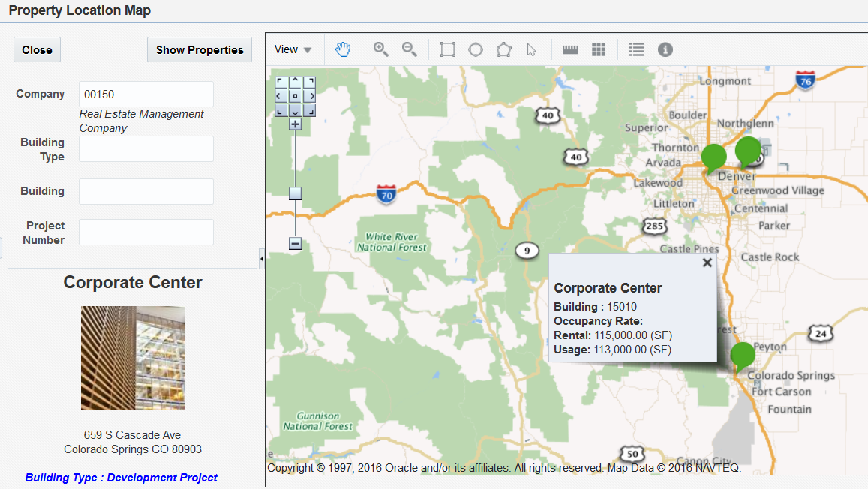Viewport: 868px width, 489px height.
Task: Click the Property Location Map title
Action: pos(80,10)
